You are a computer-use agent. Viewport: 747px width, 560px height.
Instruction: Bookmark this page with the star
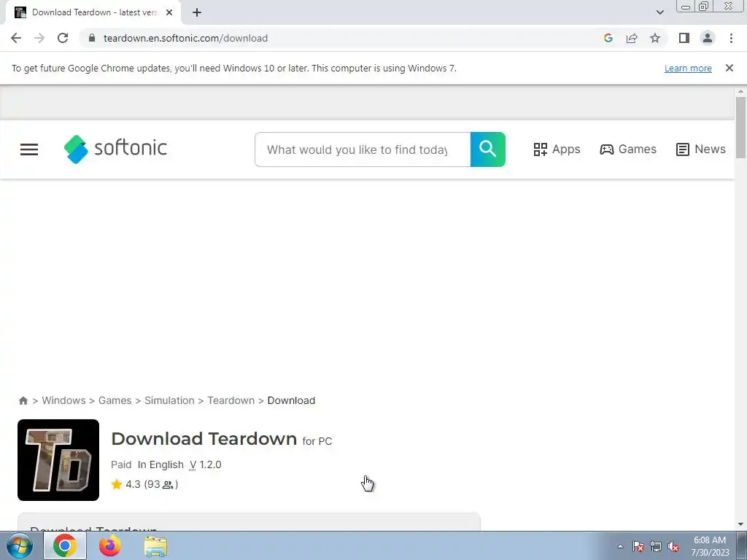[655, 38]
